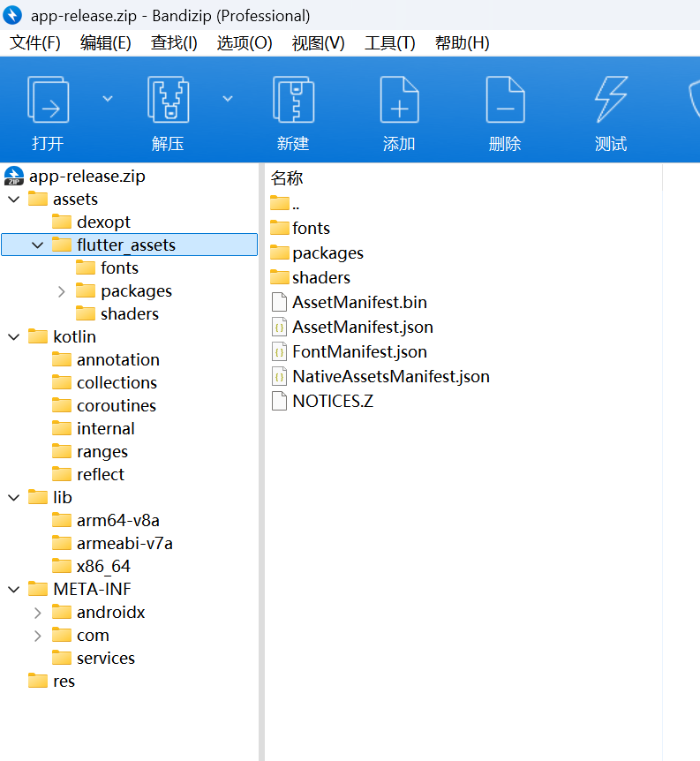The height and width of the screenshot is (761, 700).
Task: Collapse the flutter_assets tree node
Action: tap(37, 245)
